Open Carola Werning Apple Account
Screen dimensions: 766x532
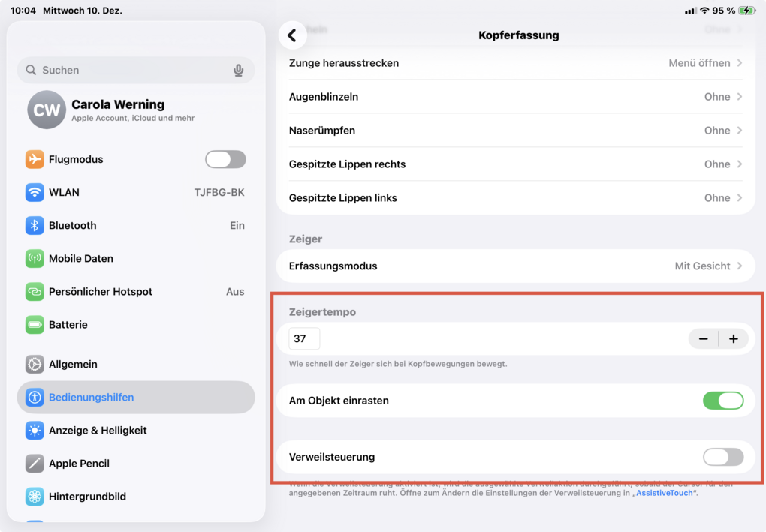pos(118,110)
